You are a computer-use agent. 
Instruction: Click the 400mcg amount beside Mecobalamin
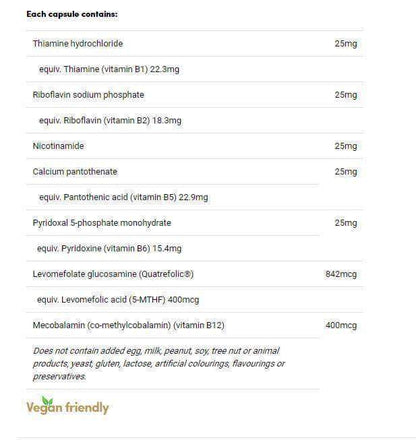point(341,325)
